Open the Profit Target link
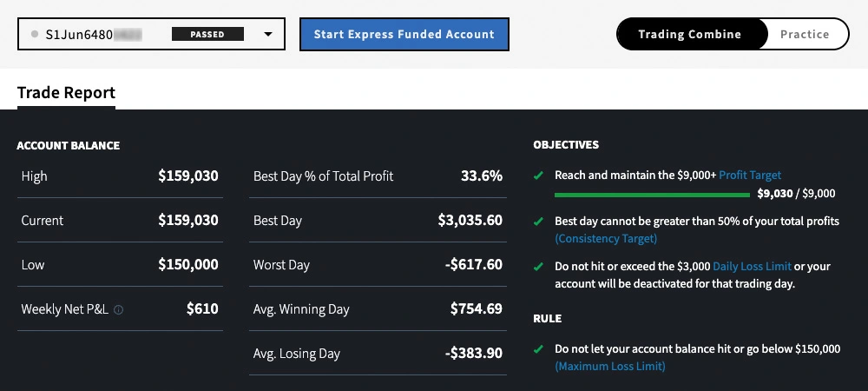This screenshot has height=391, width=868. [750, 176]
